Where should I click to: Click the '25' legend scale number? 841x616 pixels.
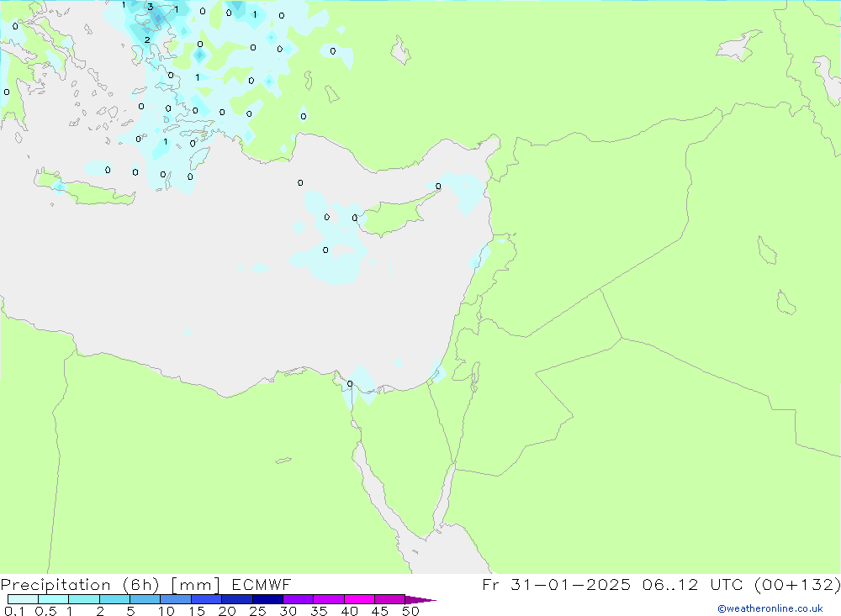(257, 611)
